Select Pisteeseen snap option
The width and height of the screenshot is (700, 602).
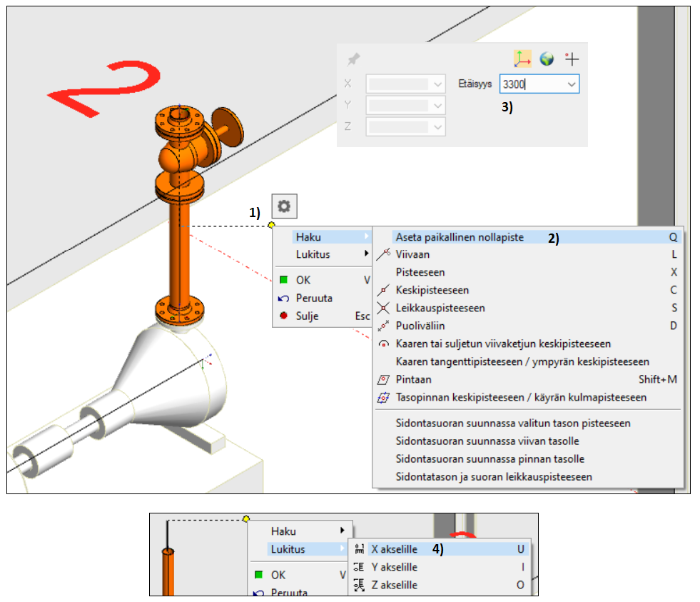(x=528, y=272)
